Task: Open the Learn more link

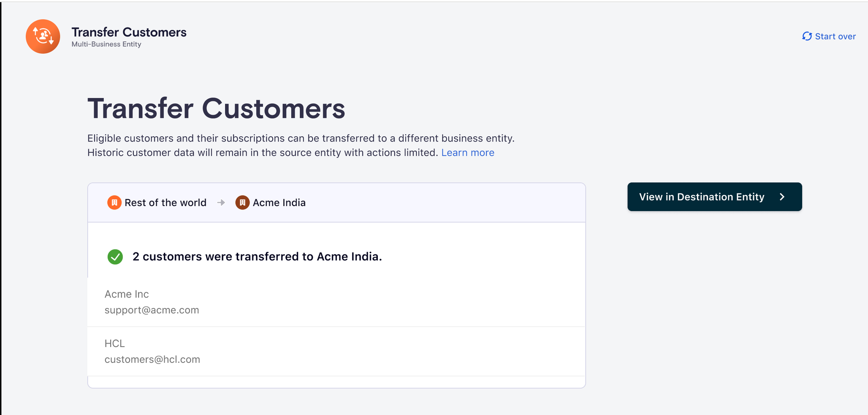Action: click(468, 152)
